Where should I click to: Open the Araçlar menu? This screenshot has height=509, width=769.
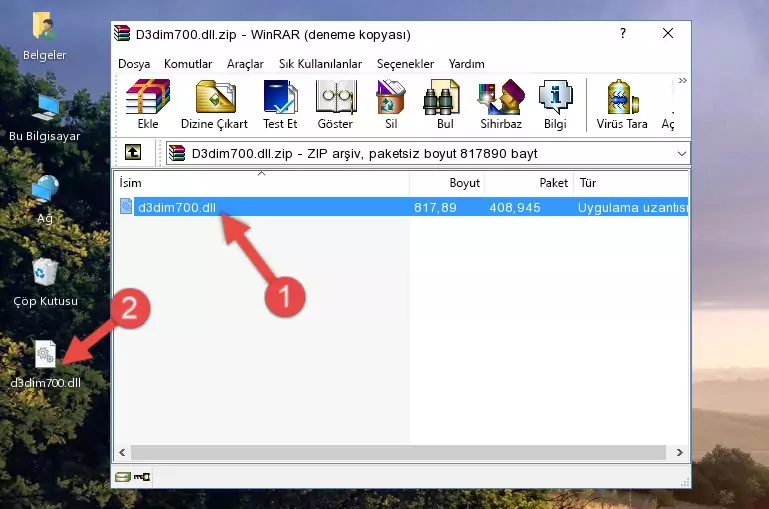tap(245, 64)
